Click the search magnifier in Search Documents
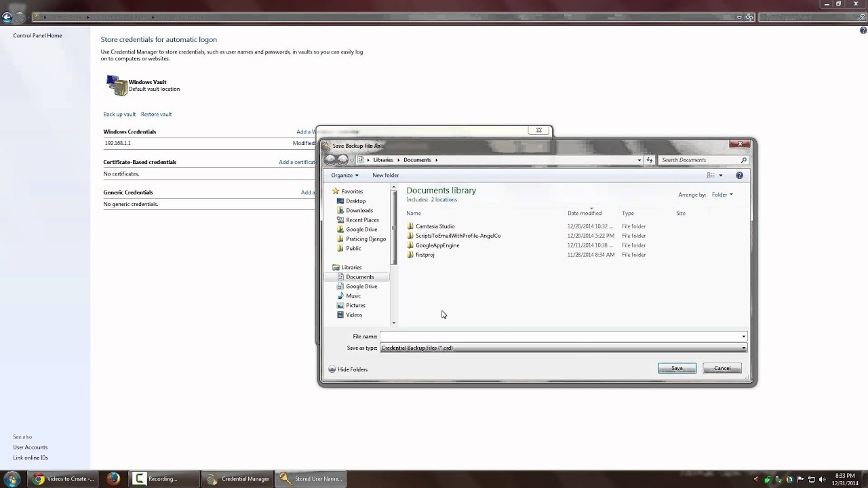Screen dimensions: 868x488 (743, 160)
